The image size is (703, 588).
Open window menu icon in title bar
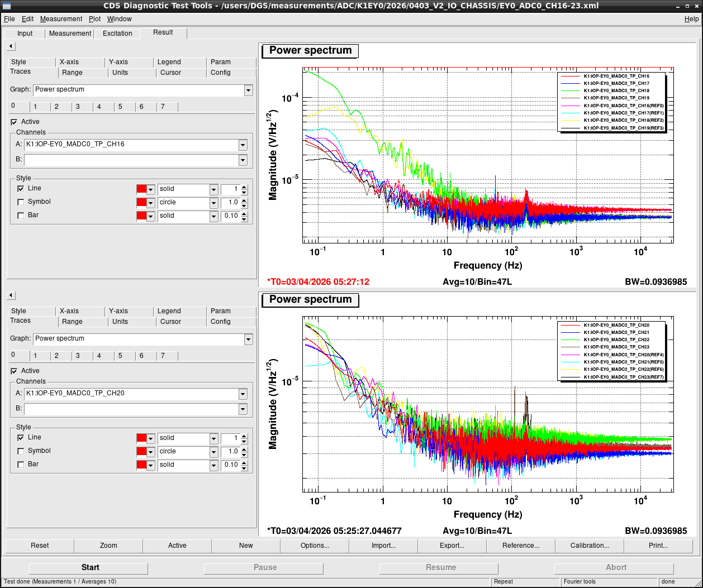pyautogui.click(x=6, y=6)
